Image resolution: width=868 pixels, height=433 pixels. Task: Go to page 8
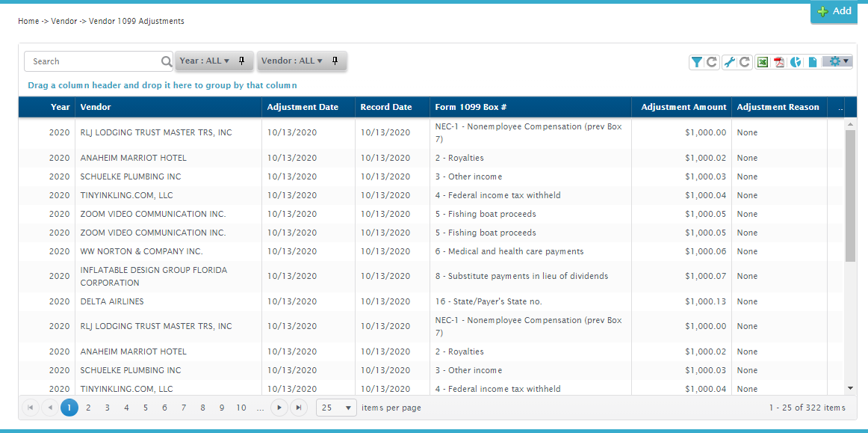(x=202, y=408)
